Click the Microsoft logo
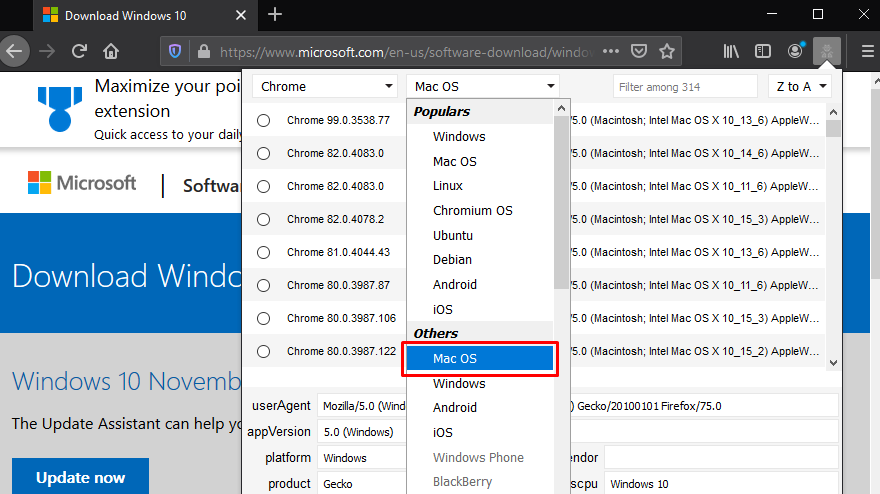880x494 pixels. (x=82, y=183)
